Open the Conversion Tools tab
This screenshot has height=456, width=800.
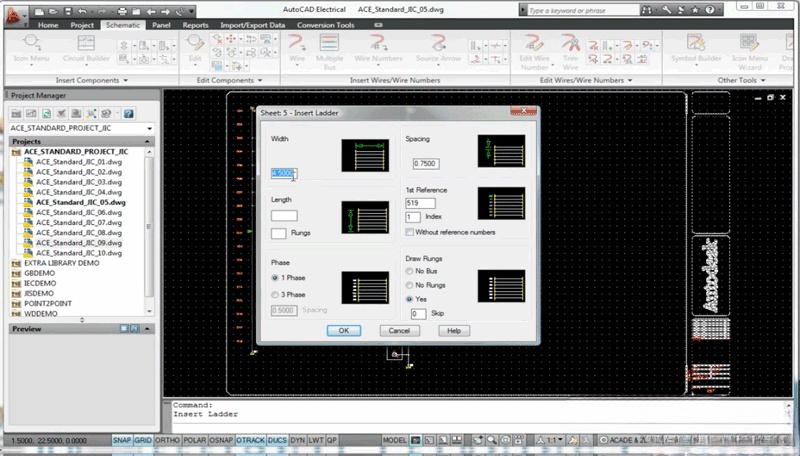click(326, 25)
